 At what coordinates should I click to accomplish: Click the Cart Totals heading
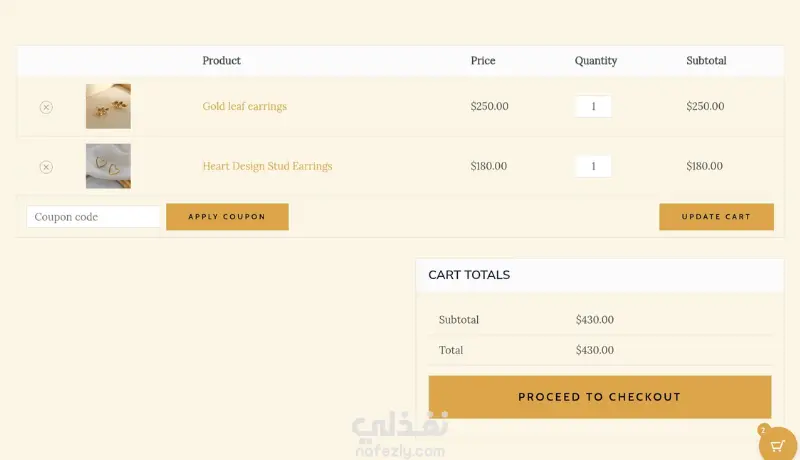tap(469, 275)
